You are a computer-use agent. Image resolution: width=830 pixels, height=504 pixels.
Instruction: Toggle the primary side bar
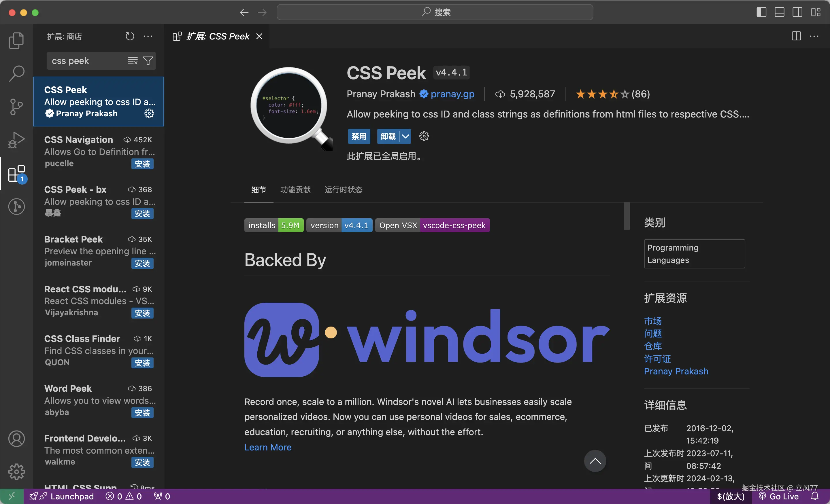point(761,12)
